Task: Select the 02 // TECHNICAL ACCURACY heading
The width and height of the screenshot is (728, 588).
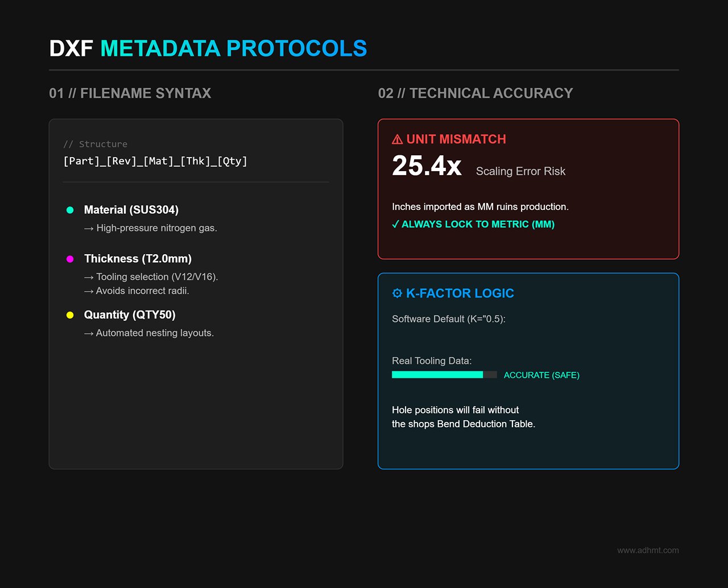Action: [475, 93]
